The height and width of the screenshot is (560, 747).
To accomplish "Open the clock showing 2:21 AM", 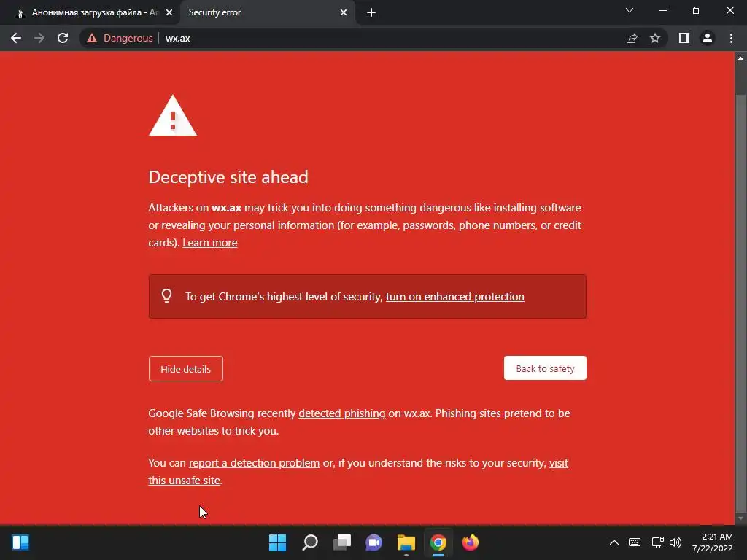I will (x=712, y=542).
